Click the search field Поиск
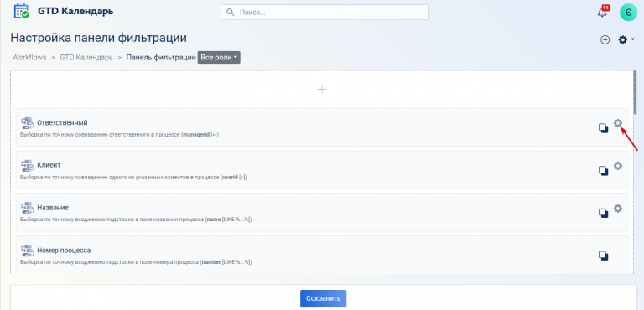The height and width of the screenshot is (310, 644). coord(325,13)
